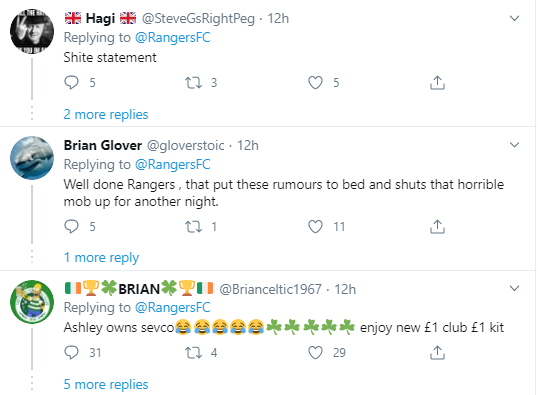
Task: Reply to the @Brianceltic1967 tweet
Action: (x=71, y=352)
